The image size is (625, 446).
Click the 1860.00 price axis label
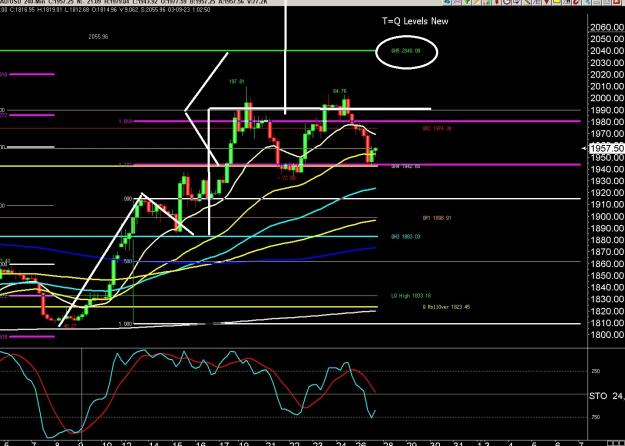[606, 264]
